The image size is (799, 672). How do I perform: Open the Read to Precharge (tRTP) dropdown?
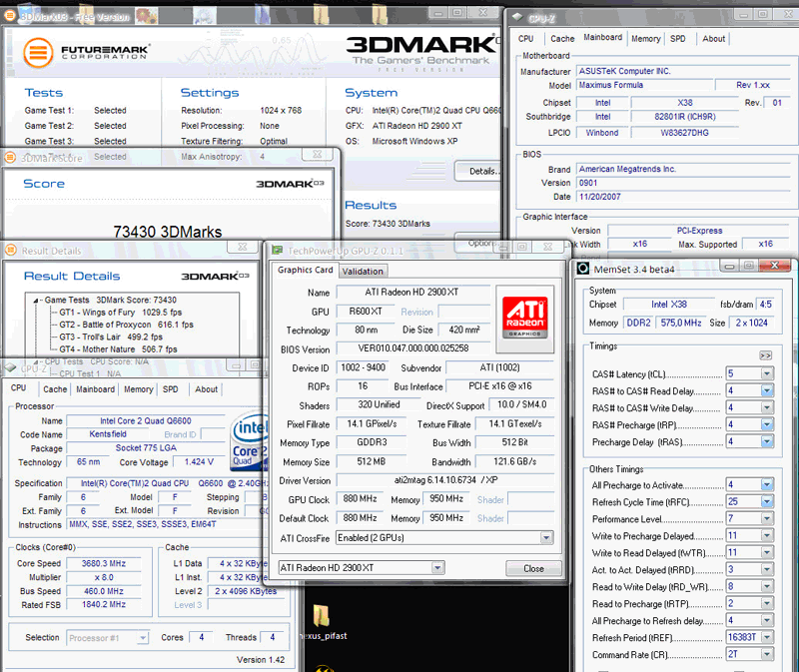point(767,603)
